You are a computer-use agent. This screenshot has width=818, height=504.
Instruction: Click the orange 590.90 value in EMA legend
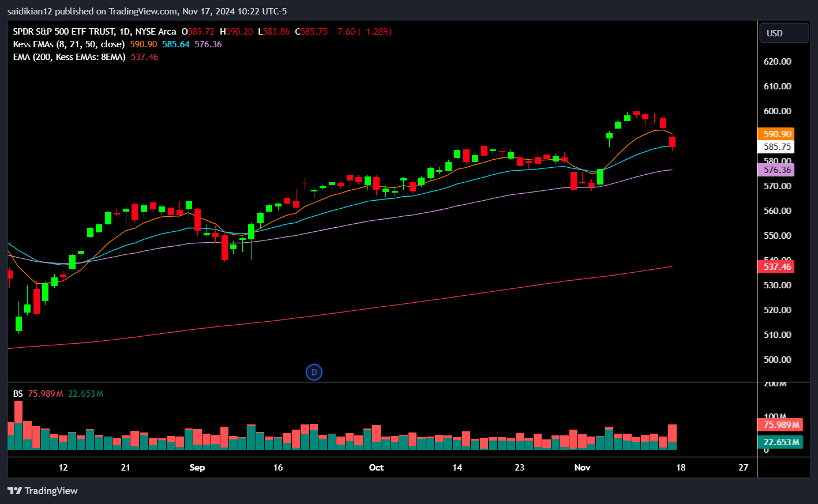click(x=143, y=44)
